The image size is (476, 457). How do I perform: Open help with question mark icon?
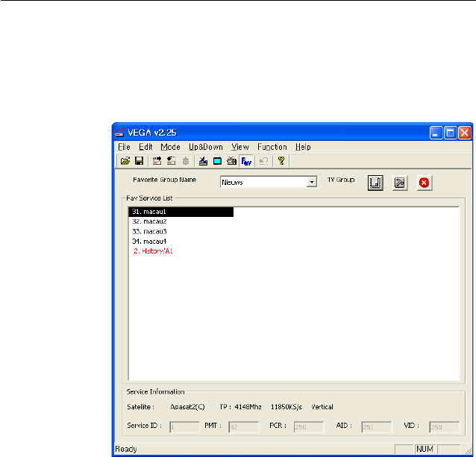[x=281, y=161]
